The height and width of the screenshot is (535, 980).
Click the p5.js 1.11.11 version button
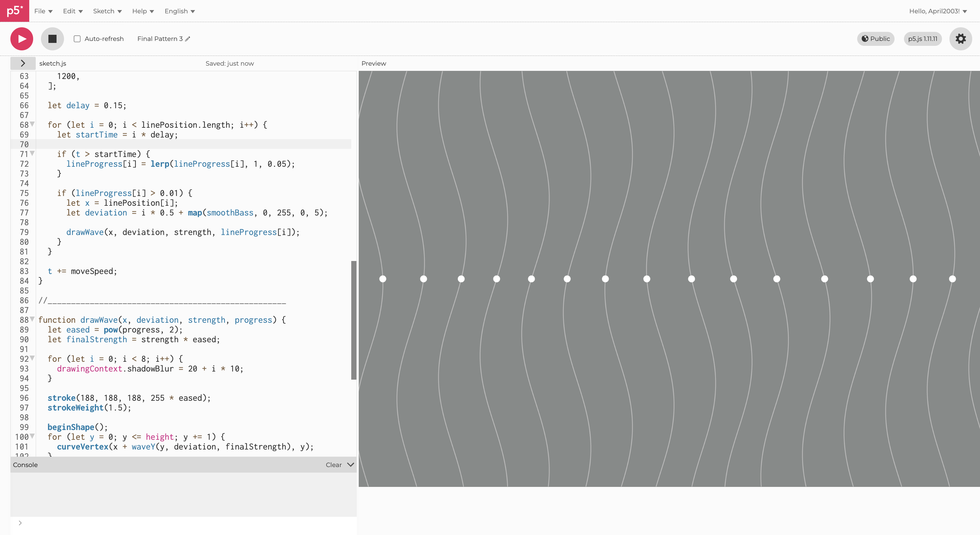[x=922, y=39]
